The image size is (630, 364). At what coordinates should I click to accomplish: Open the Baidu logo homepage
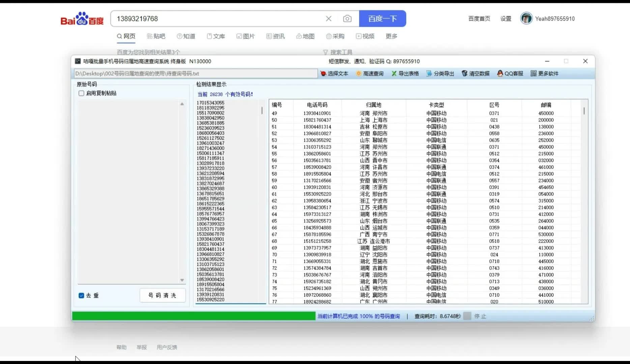[x=82, y=19]
